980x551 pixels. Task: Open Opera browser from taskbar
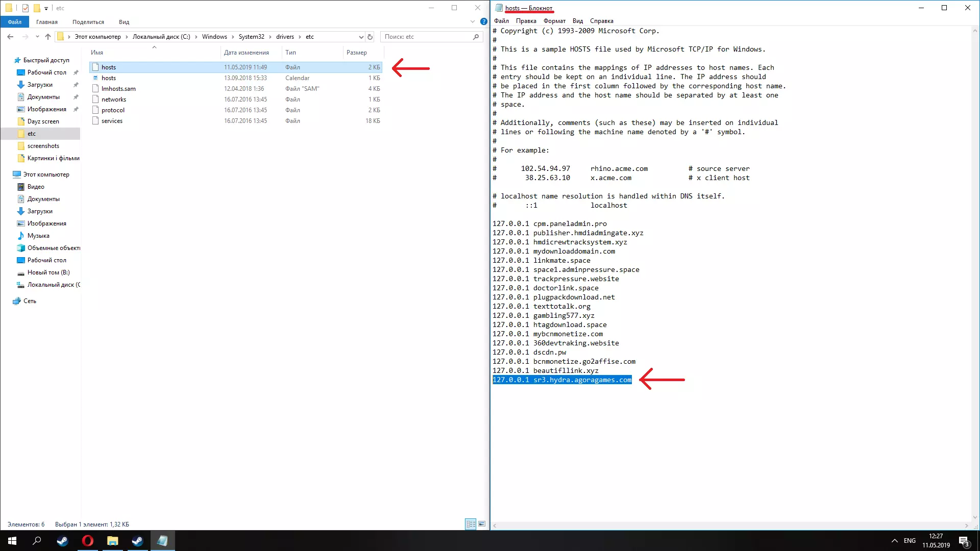87,541
